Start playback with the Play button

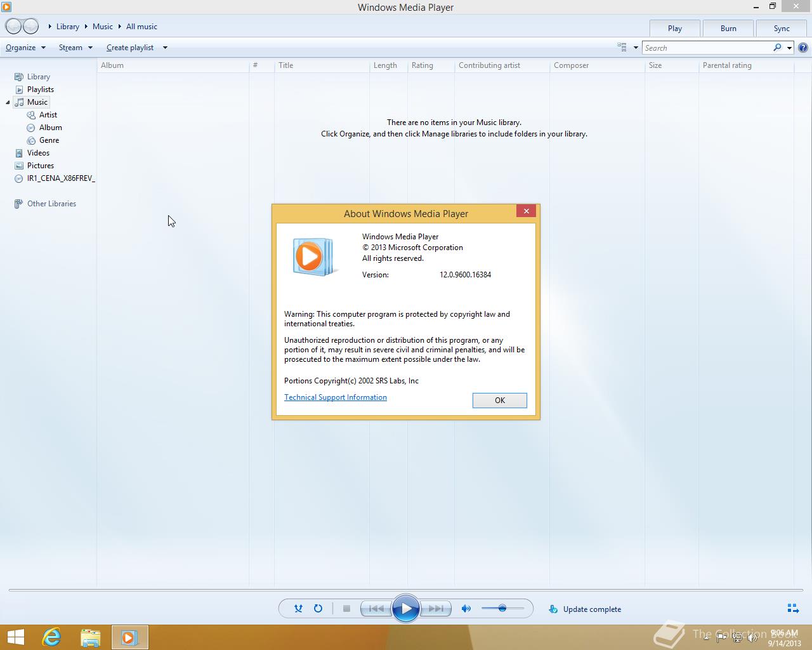coord(406,609)
